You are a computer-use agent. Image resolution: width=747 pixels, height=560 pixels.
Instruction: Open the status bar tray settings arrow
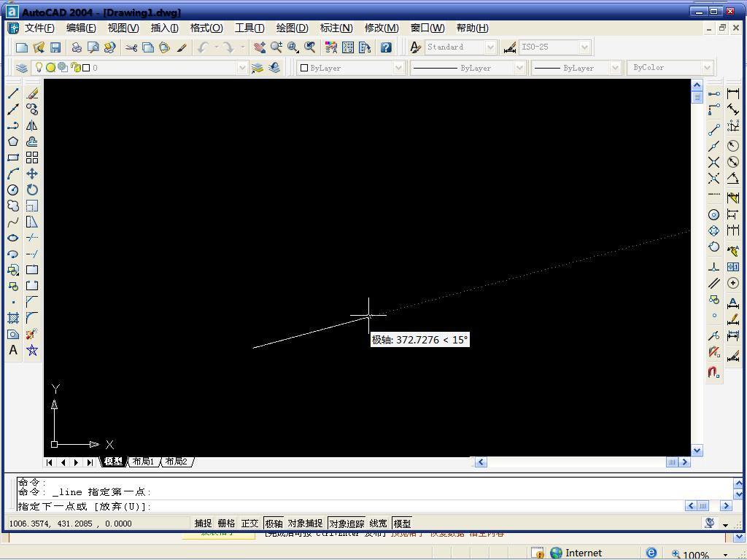click(726, 525)
